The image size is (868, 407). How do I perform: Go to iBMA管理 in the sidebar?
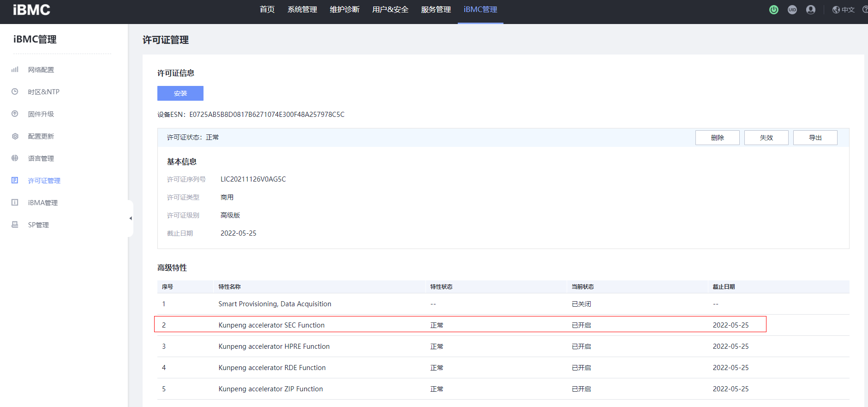pos(43,203)
